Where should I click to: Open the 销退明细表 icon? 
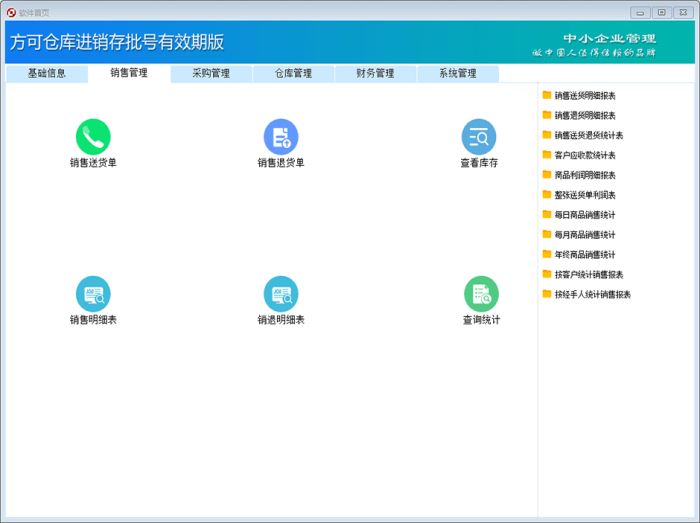[x=281, y=294]
